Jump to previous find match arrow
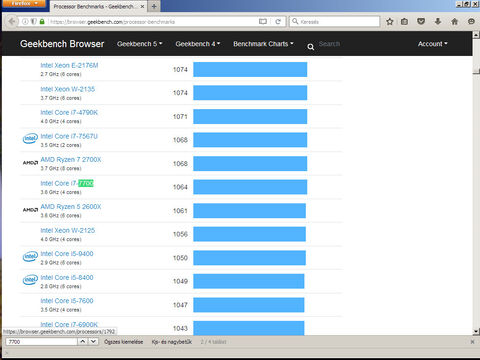The image size is (480, 360). tap(82, 342)
